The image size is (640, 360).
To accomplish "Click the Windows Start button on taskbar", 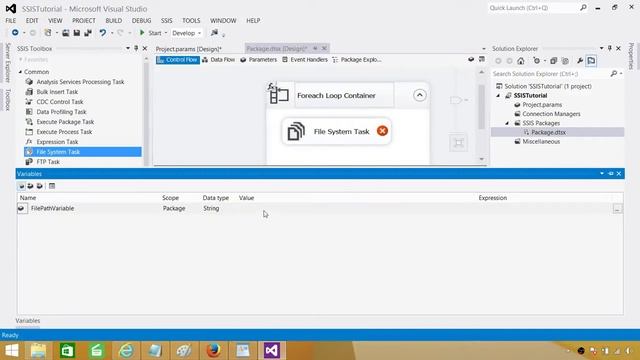I will click(11, 351).
